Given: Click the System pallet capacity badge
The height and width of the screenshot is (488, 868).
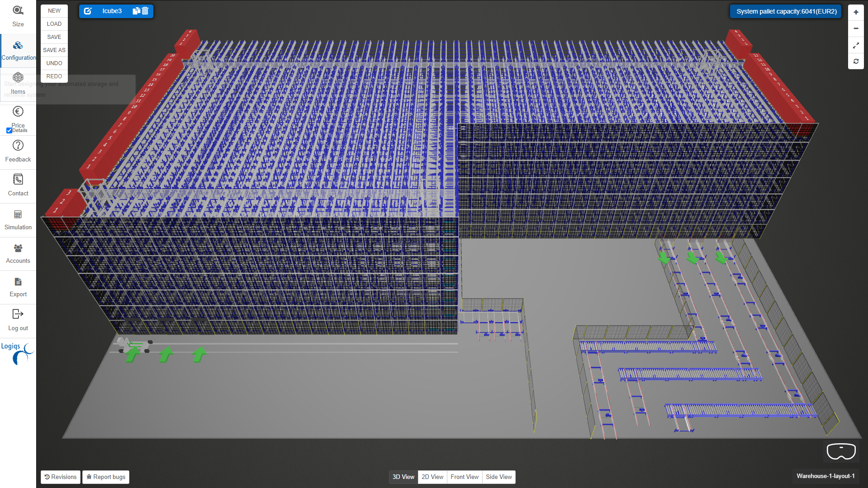Looking at the screenshot, I should pyautogui.click(x=785, y=11).
